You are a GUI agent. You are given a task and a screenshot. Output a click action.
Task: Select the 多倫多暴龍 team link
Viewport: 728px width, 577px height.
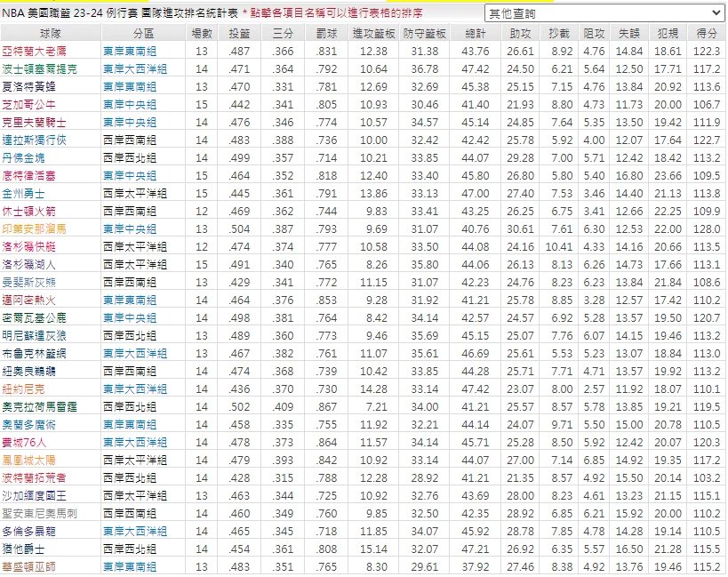tap(28, 532)
